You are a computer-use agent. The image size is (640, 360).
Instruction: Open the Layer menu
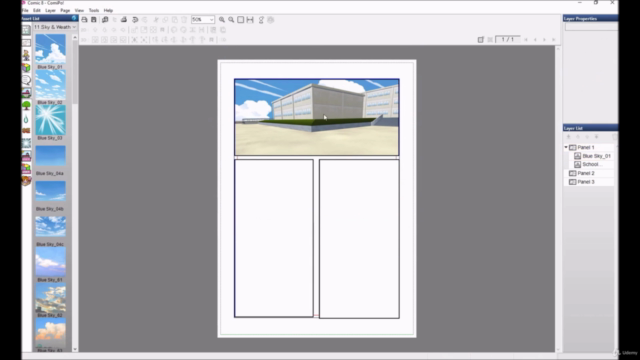[51, 10]
